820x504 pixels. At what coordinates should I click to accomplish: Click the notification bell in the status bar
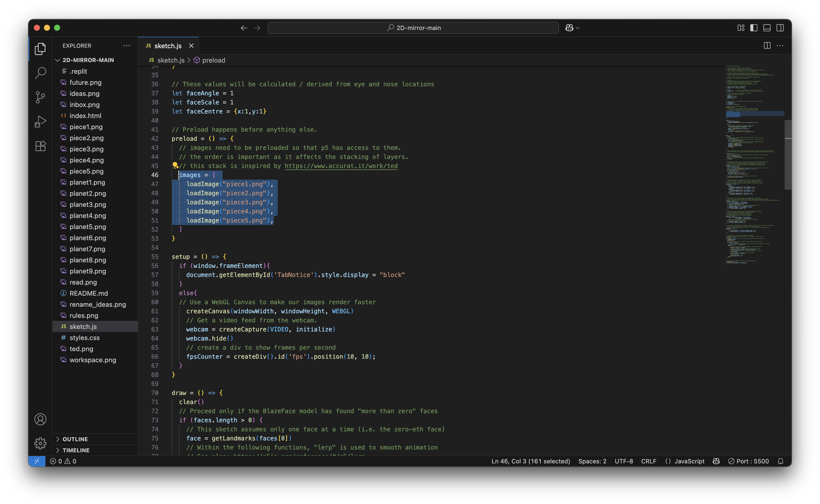coord(781,461)
